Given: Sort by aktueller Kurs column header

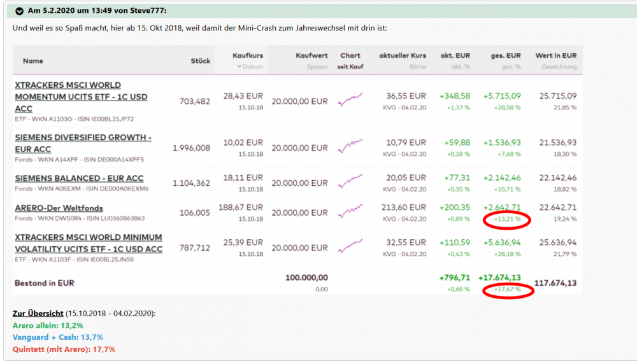Looking at the screenshot, I should click(x=403, y=55).
